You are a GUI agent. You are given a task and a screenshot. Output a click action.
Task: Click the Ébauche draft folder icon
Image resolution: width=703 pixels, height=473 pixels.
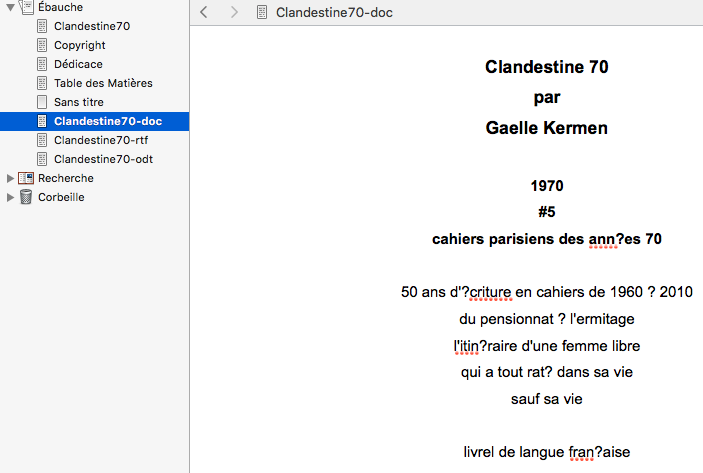click(25, 7)
